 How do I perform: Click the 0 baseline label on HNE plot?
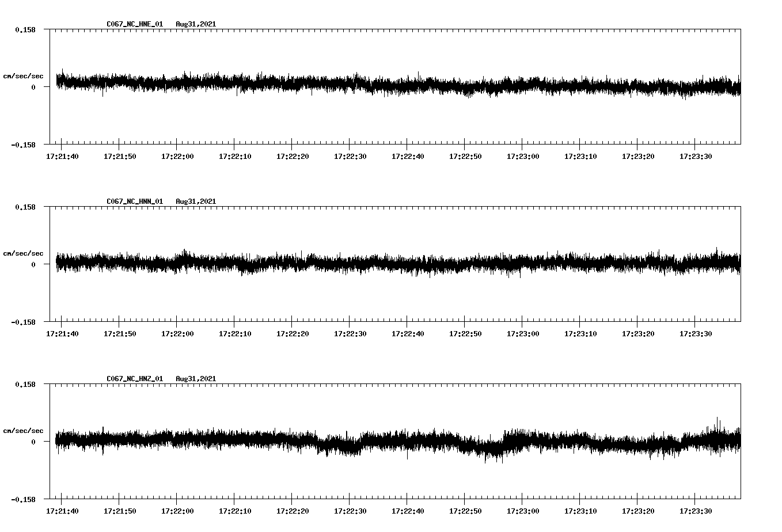click(x=33, y=87)
